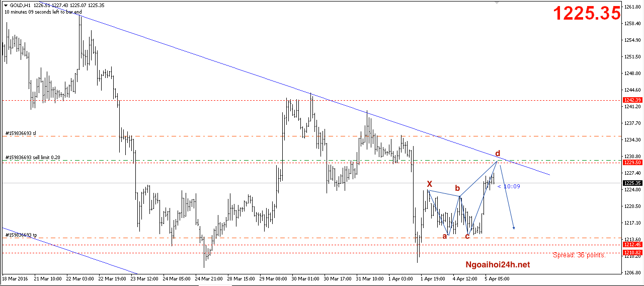Click the '1 Apr 19:00' time axis label
This screenshot has width=644, height=286.
pos(433,278)
